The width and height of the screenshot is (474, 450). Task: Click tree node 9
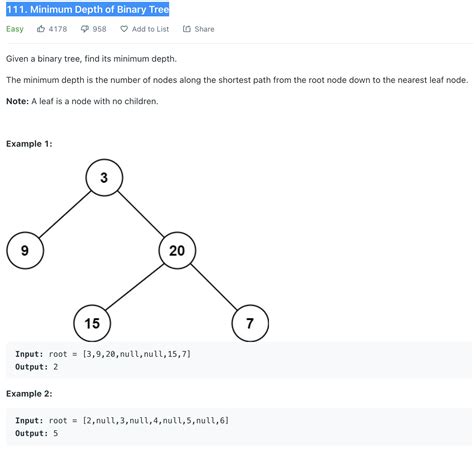click(25, 250)
